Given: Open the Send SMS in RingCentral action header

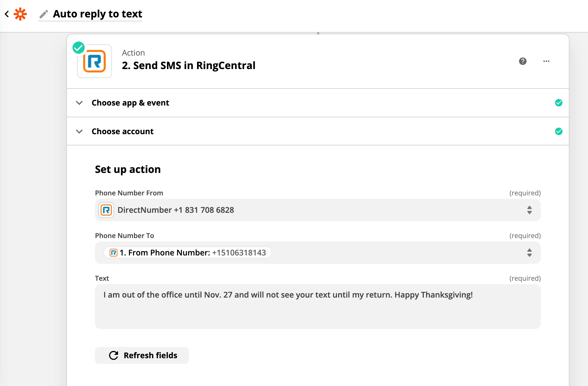Looking at the screenshot, I should point(189,65).
